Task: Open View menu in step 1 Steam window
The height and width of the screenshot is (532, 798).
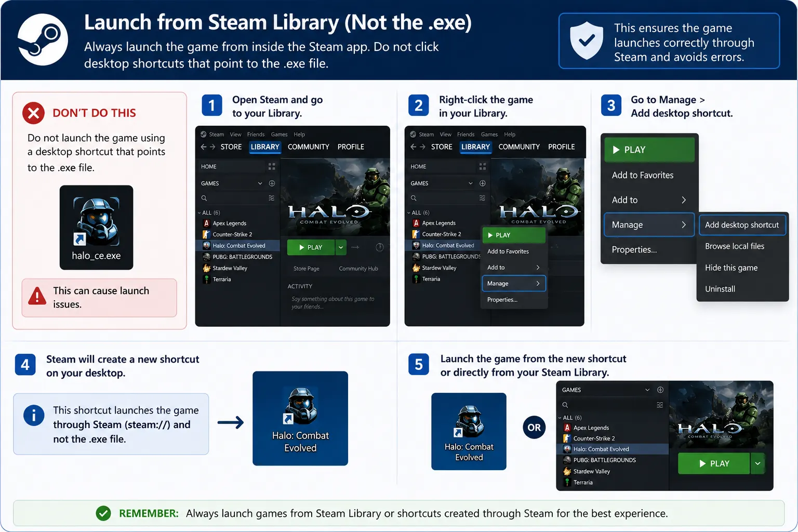Action: click(x=235, y=135)
